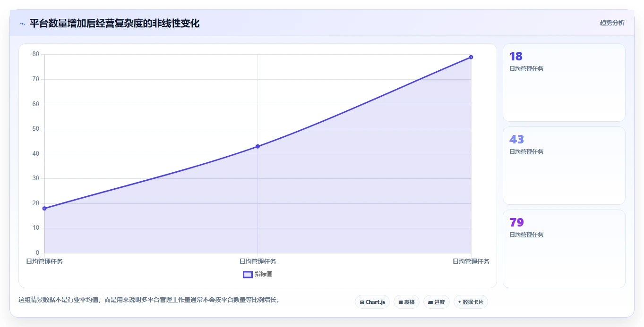Click the data point at value 18
Image resolution: width=644 pixels, height=327 pixels.
click(44, 208)
